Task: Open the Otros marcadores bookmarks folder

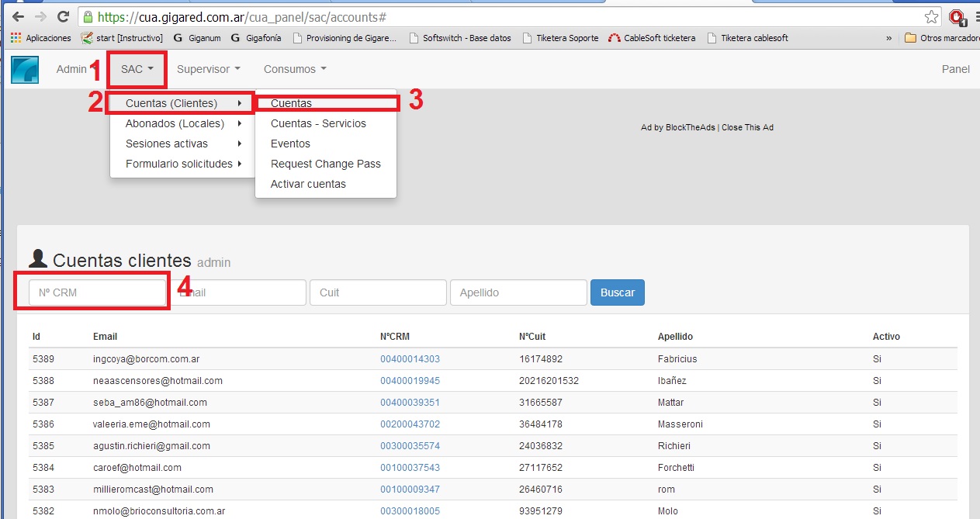Action: (942, 38)
